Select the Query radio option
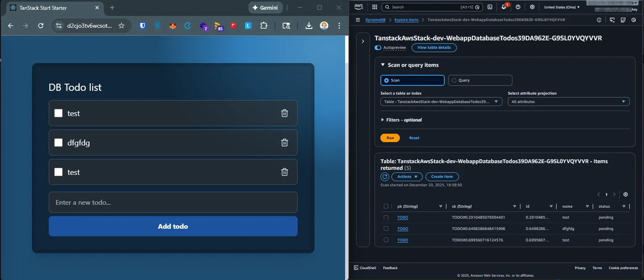The image size is (644, 280). tap(454, 80)
